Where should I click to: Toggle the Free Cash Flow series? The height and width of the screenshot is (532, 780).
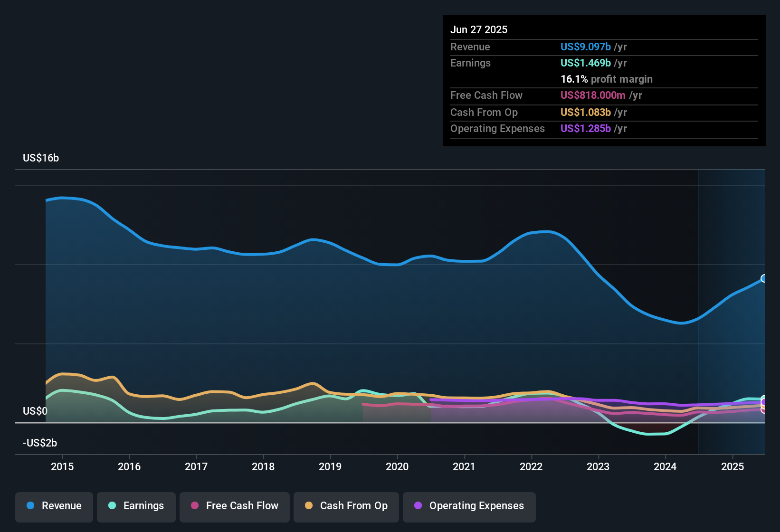235,506
